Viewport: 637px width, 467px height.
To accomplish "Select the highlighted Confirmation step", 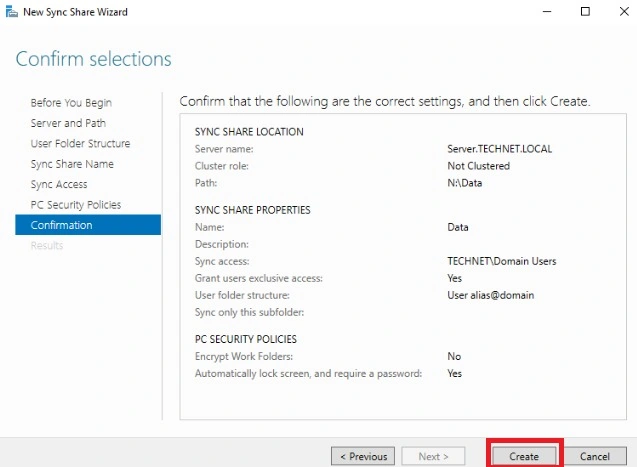I will pos(88,225).
